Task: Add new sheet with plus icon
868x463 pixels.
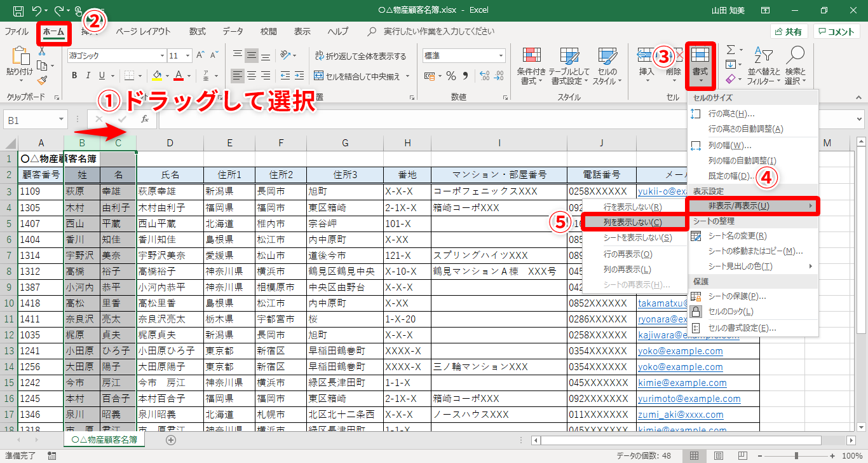Action: pyautogui.click(x=171, y=439)
